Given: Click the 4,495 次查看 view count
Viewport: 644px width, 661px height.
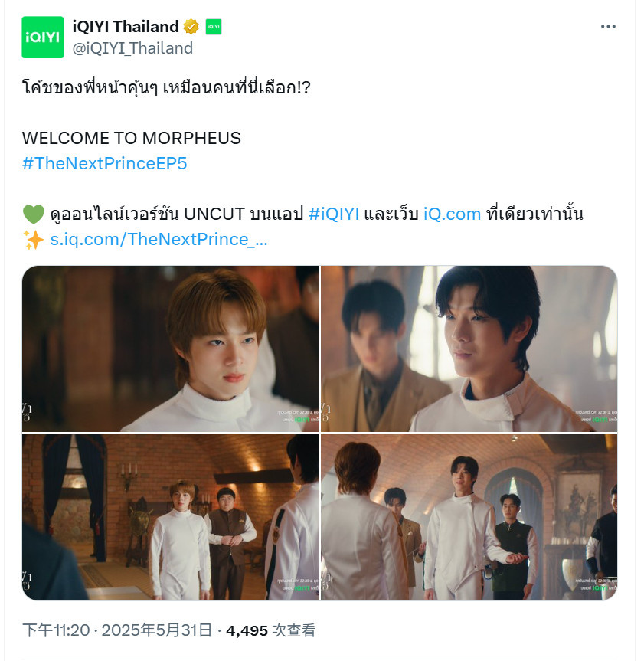Looking at the screenshot, I should 270,630.
